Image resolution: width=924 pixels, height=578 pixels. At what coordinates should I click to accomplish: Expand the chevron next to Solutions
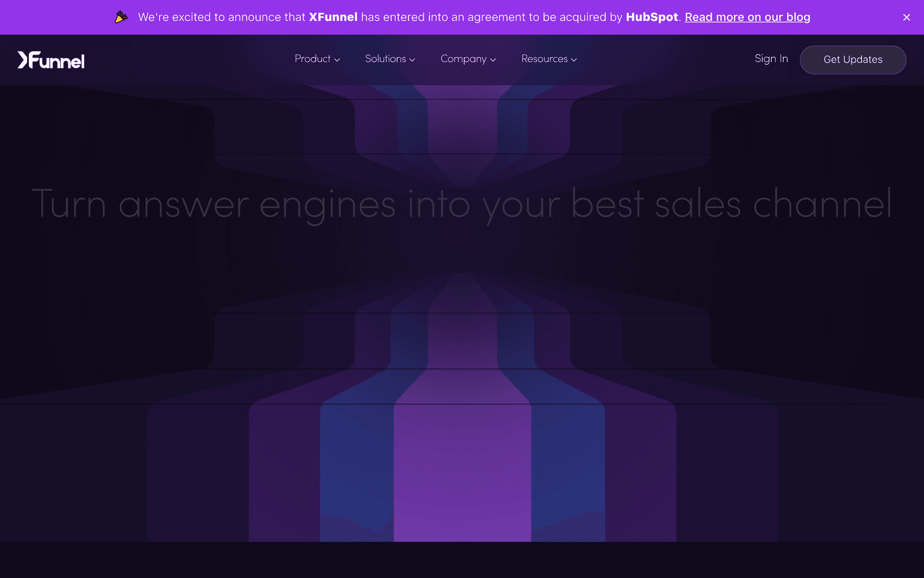[x=412, y=60]
